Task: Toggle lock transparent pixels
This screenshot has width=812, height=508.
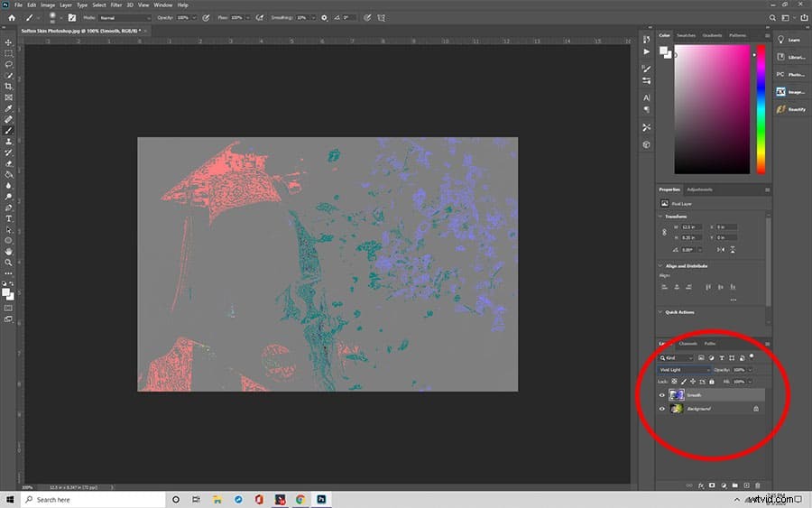Action: 674,382
